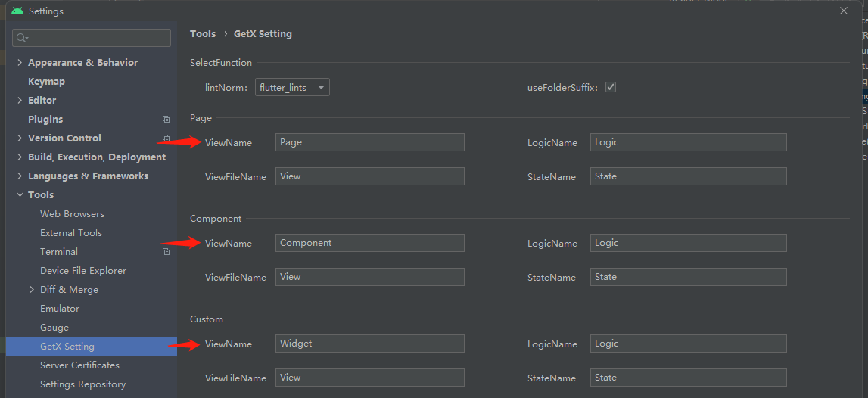Toggle the useFolderSuffix checkbox

(611, 87)
